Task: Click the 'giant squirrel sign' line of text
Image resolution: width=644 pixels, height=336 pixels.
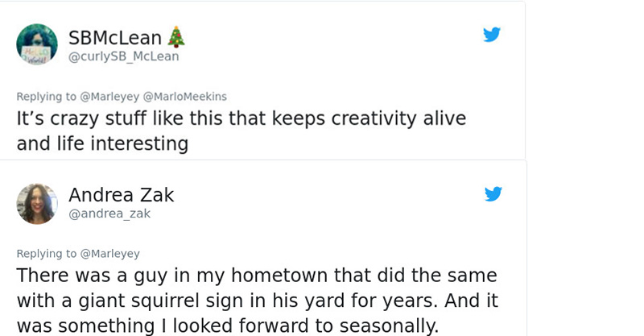Action: [256, 301]
